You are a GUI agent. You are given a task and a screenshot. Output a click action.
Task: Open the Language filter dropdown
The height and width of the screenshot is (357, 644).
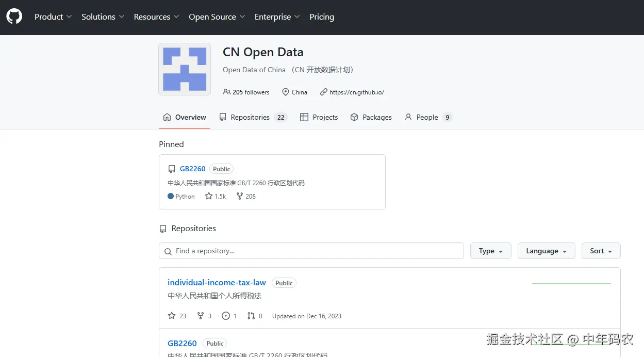pos(547,251)
